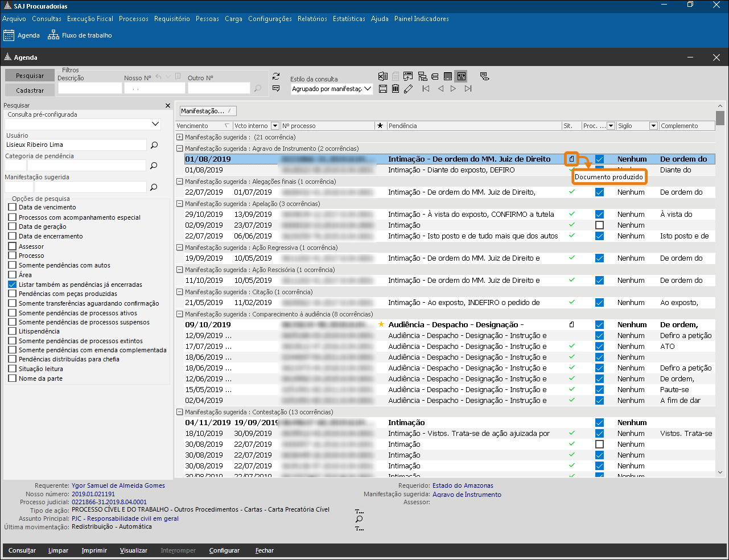Open the Arquivo menu
Viewport: 729px width, 560px height.
click(x=14, y=19)
